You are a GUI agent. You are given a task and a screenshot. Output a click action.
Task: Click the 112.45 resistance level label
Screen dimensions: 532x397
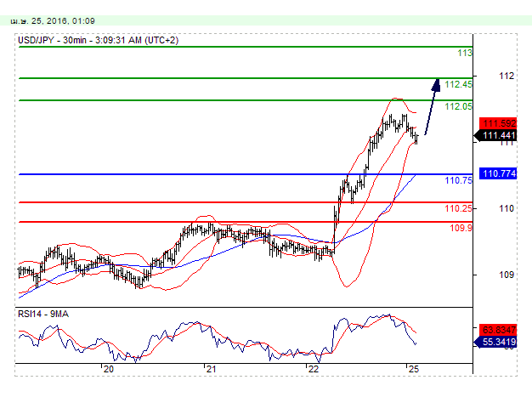point(458,84)
